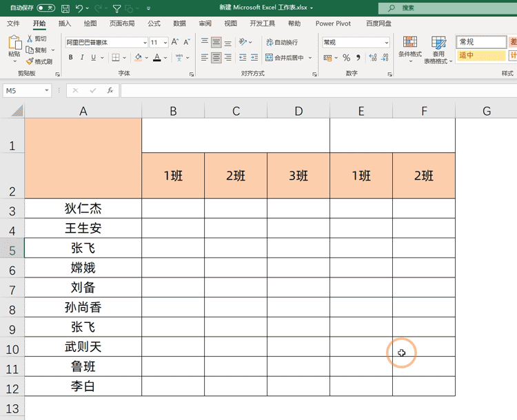This screenshot has height=420, width=517.
Task: Open the Power Pivot ribbon tab
Action: (333, 23)
